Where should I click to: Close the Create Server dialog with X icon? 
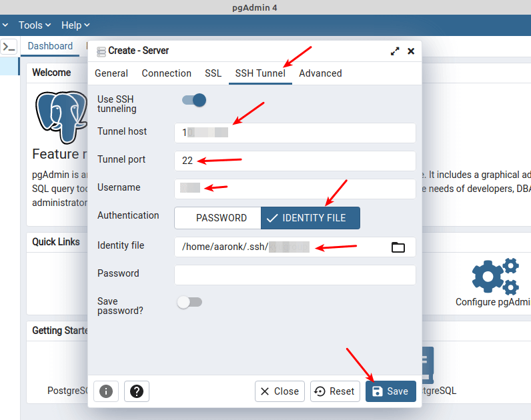(411, 51)
